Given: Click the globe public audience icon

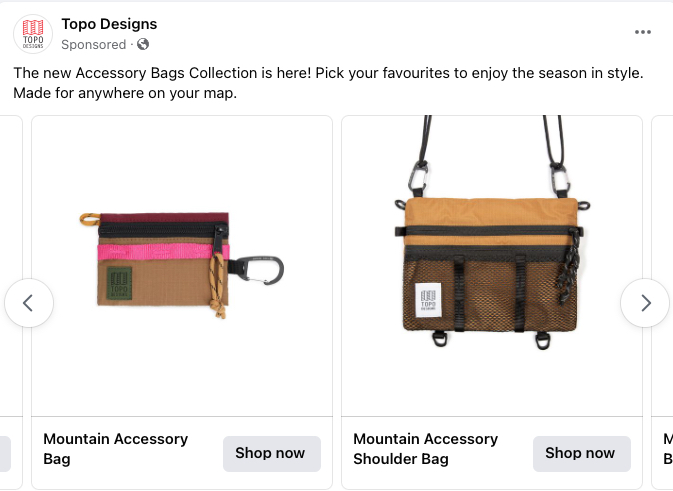Looking at the screenshot, I should click(143, 44).
